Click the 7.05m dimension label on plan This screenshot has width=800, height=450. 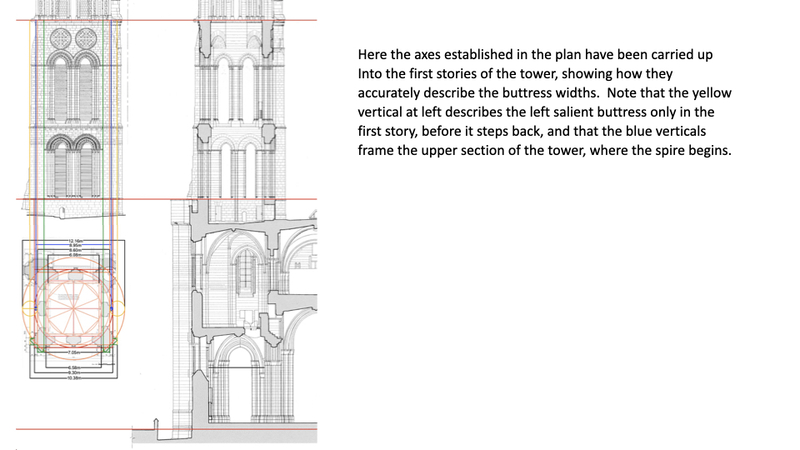[x=74, y=352]
